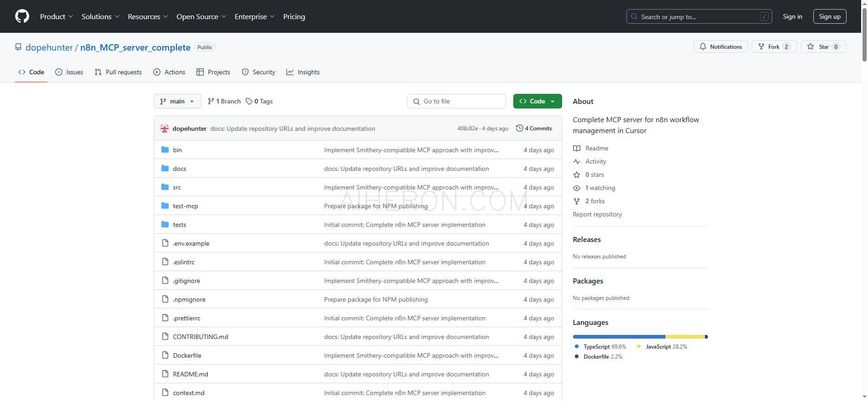Screen dimensions: 868x401
Task: Click the fork icon next to 2 forks
Action: coord(577,201)
